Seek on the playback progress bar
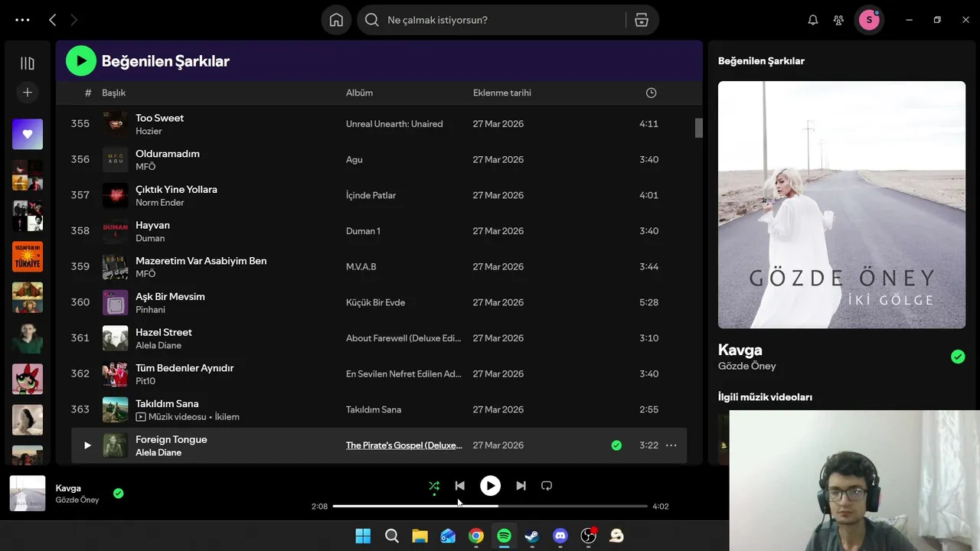This screenshot has height=551, width=980. tap(490, 506)
